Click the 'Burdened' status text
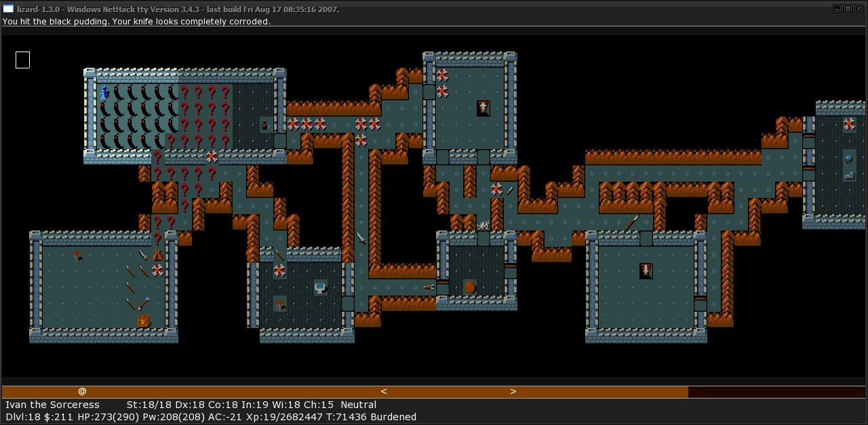868x425 pixels. pos(389,417)
